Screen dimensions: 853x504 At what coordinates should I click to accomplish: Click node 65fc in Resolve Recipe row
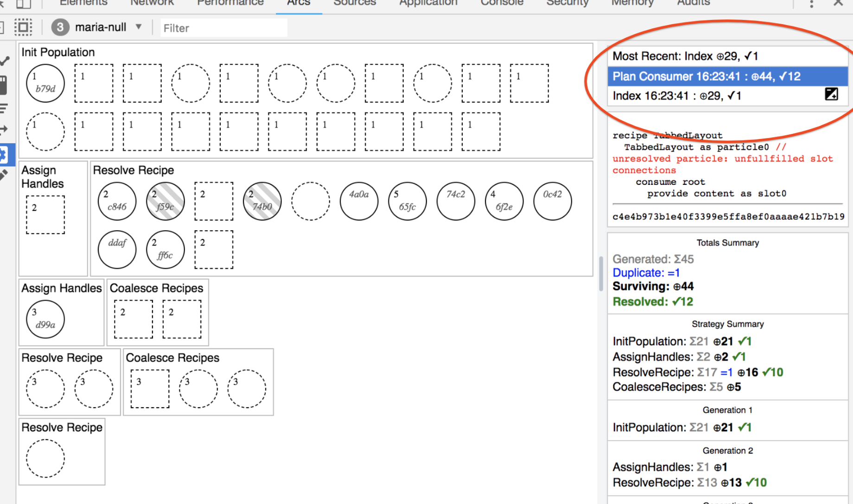(407, 201)
